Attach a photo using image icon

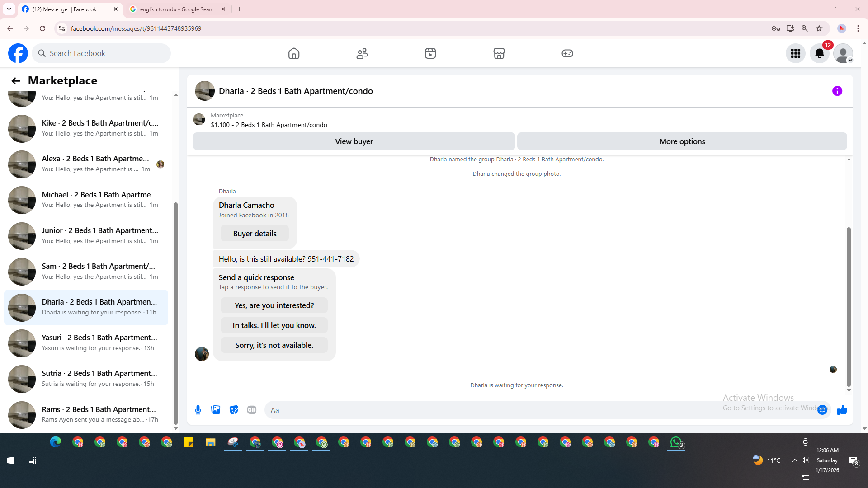pos(216,410)
